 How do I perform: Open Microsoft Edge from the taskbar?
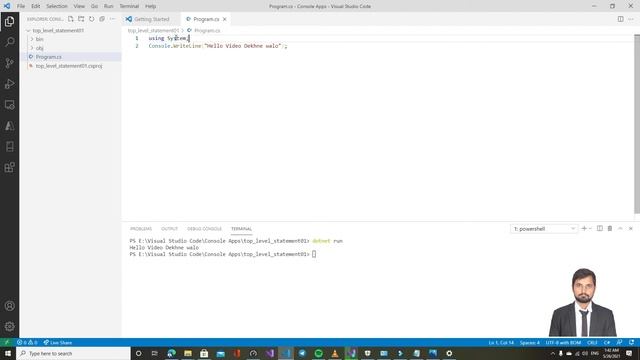pyautogui.click(x=171, y=353)
